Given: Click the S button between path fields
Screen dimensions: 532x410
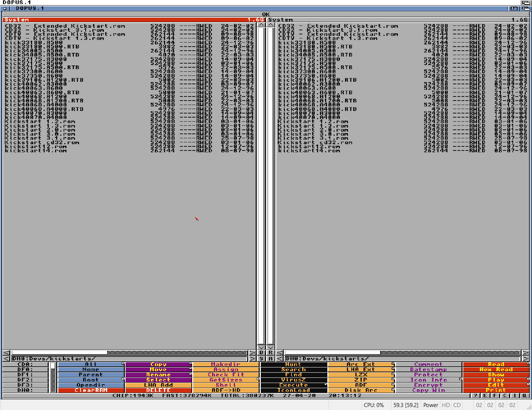Looking at the screenshot, I should click(x=262, y=359).
